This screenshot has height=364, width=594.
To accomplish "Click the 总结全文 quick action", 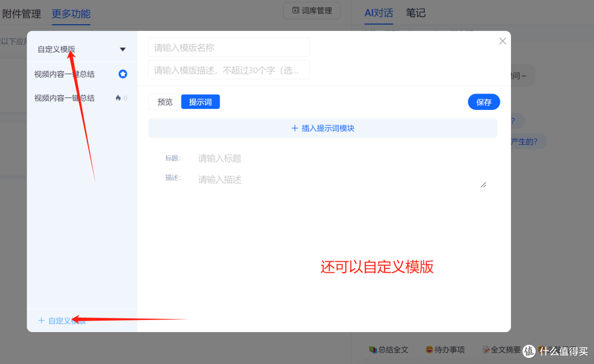I will pyautogui.click(x=388, y=350).
